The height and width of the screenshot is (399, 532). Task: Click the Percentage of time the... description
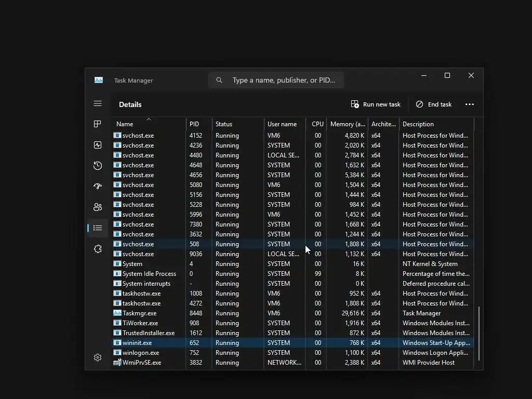(x=436, y=273)
